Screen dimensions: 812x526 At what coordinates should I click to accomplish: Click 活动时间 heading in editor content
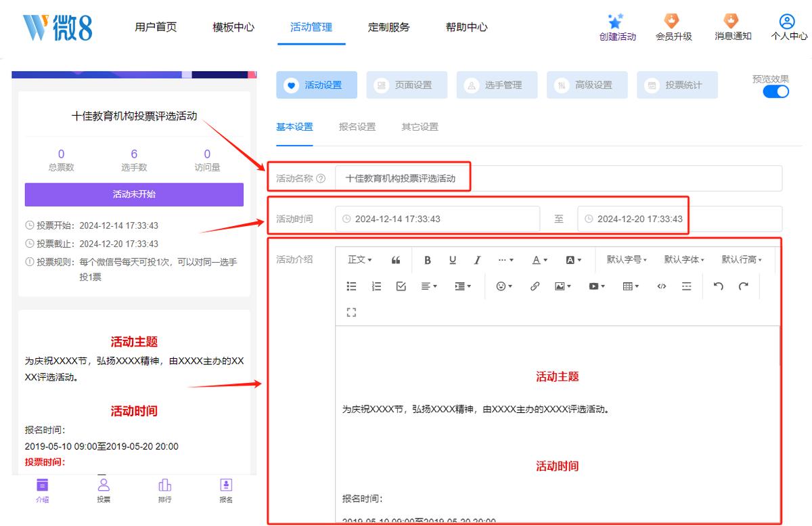pos(558,466)
